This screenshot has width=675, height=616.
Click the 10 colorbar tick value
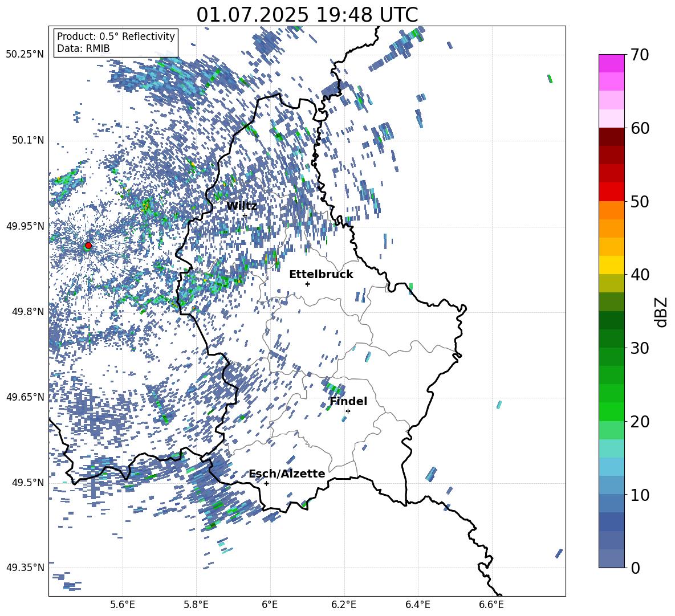pyautogui.click(x=640, y=495)
